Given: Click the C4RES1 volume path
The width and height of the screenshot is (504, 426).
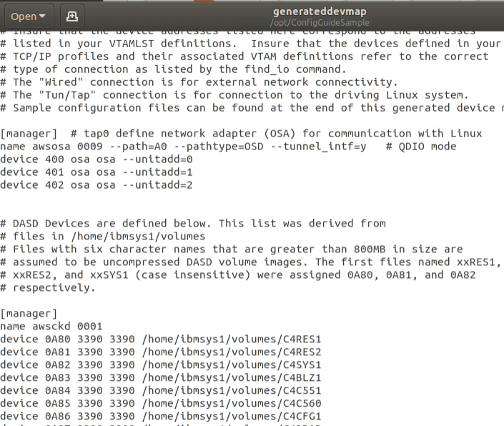Looking at the screenshot, I should (x=232, y=339).
